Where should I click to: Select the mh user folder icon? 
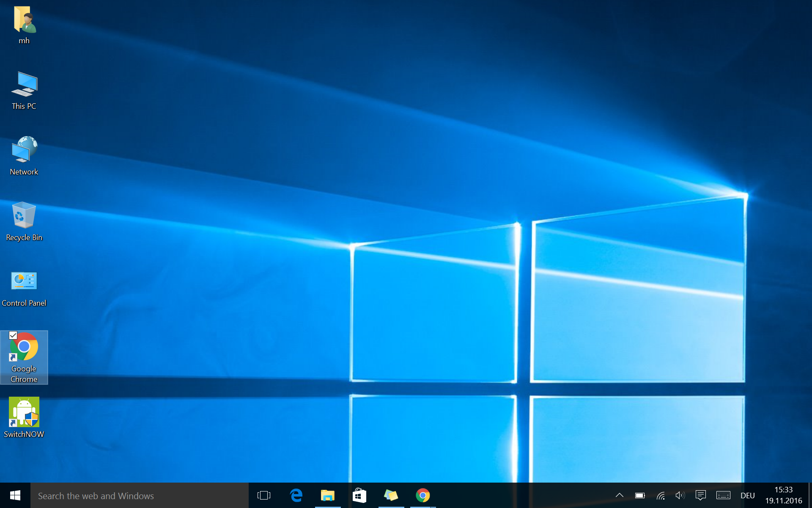[24, 20]
